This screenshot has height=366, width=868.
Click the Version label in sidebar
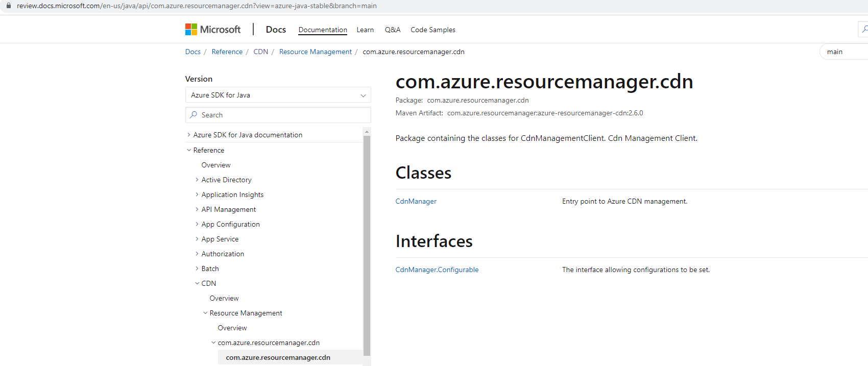199,79
